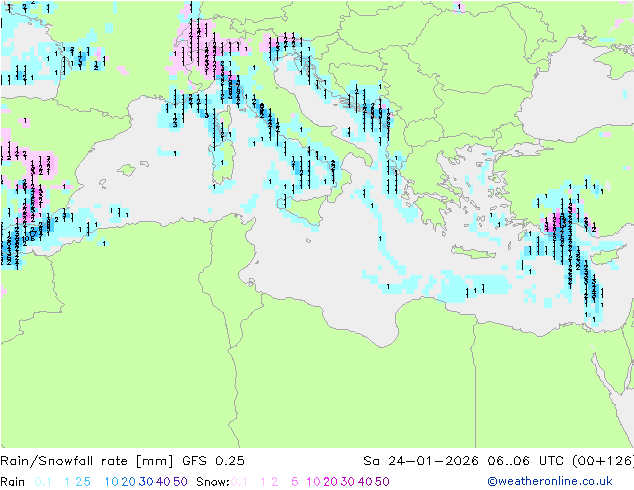The width and height of the screenshot is (634, 490).
Task: Pick the snow legend value 0.1
Action: [x=239, y=482]
